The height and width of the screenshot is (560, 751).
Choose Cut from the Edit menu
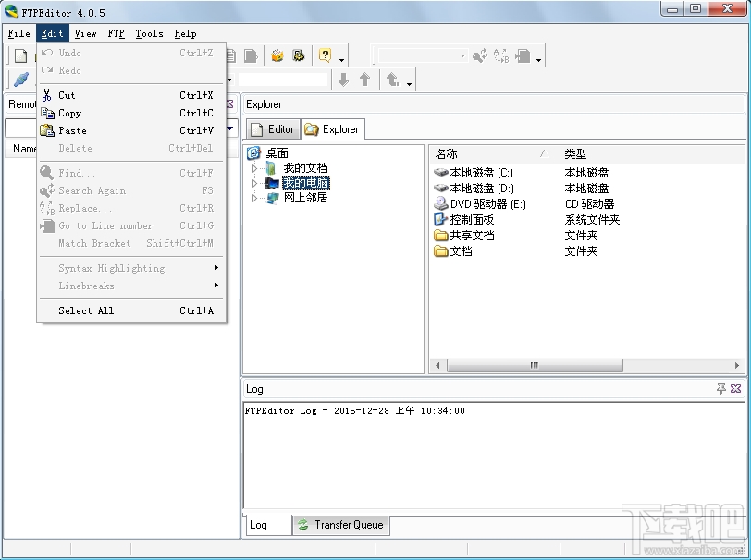[130, 95]
